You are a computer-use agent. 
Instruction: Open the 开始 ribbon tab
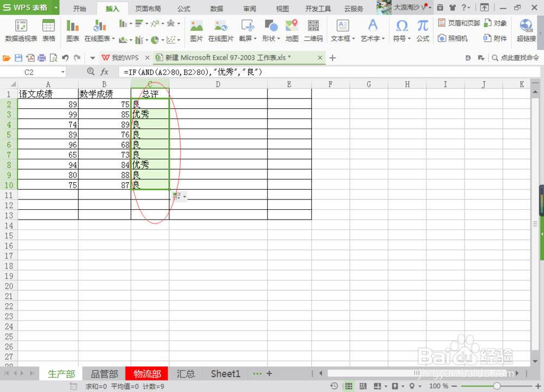coord(79,9)
